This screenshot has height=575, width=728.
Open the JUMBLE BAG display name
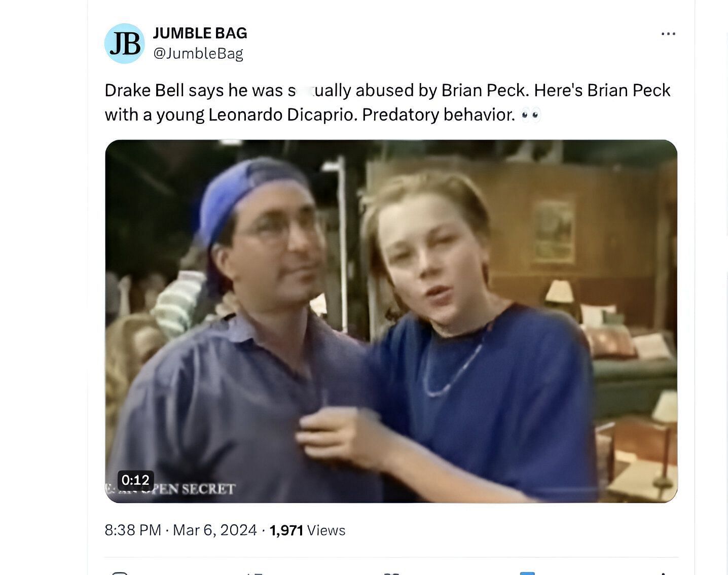(200, 33)
